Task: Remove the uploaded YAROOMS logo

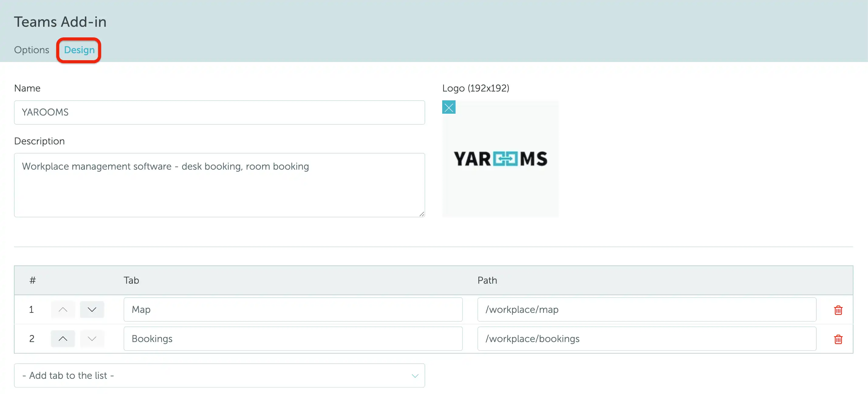Action: pos(449,107)
